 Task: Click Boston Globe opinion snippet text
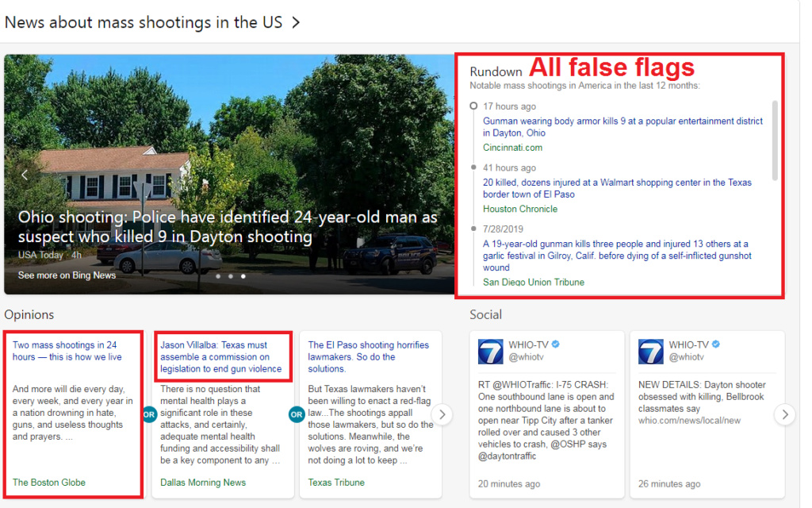pos(72,413)
